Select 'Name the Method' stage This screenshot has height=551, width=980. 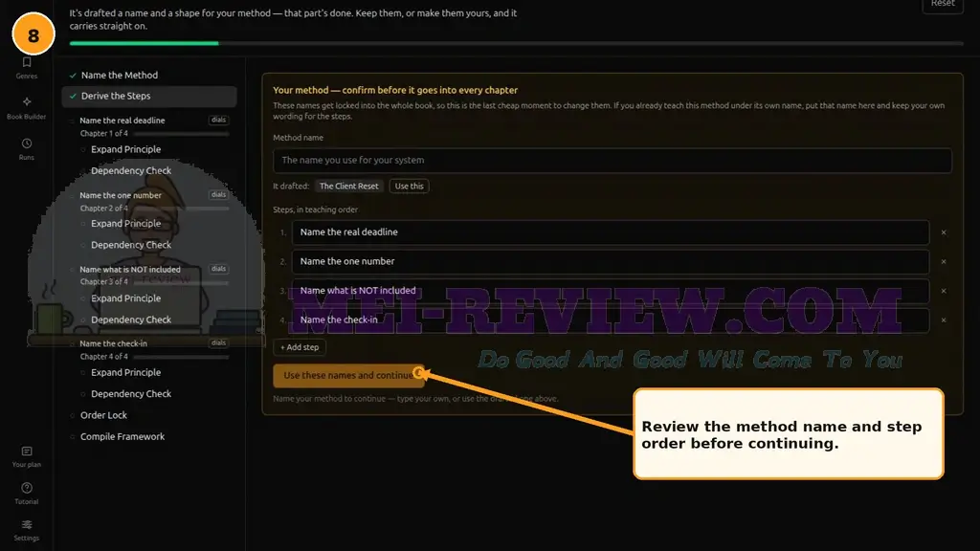pos(120,75)
